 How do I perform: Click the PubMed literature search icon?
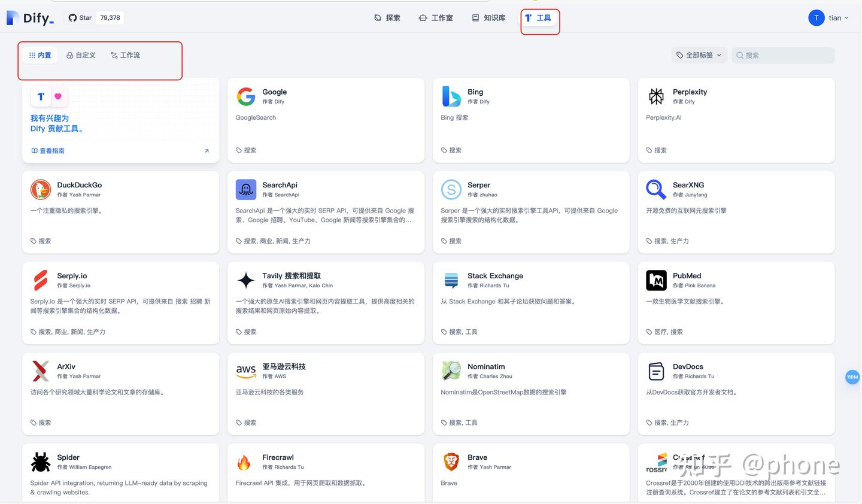656,280
